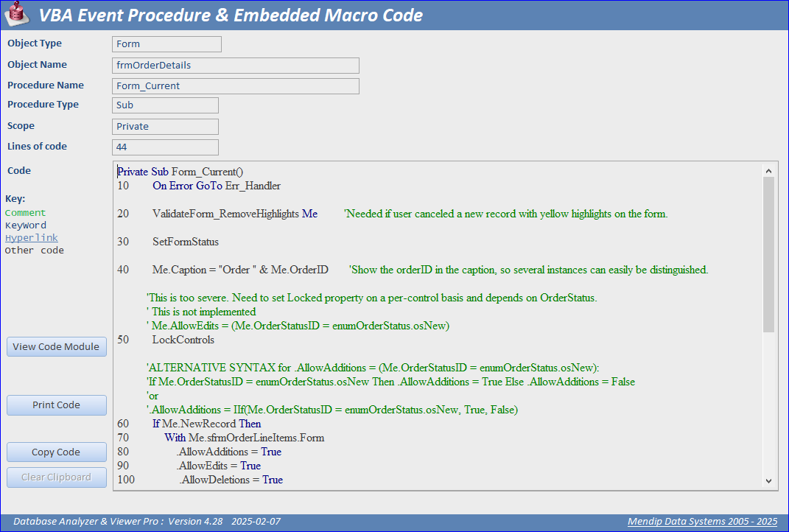Click the Lines of code field showing 44
Image resolution: width=789 pixels, height=532 pixels.
(165, 147)
